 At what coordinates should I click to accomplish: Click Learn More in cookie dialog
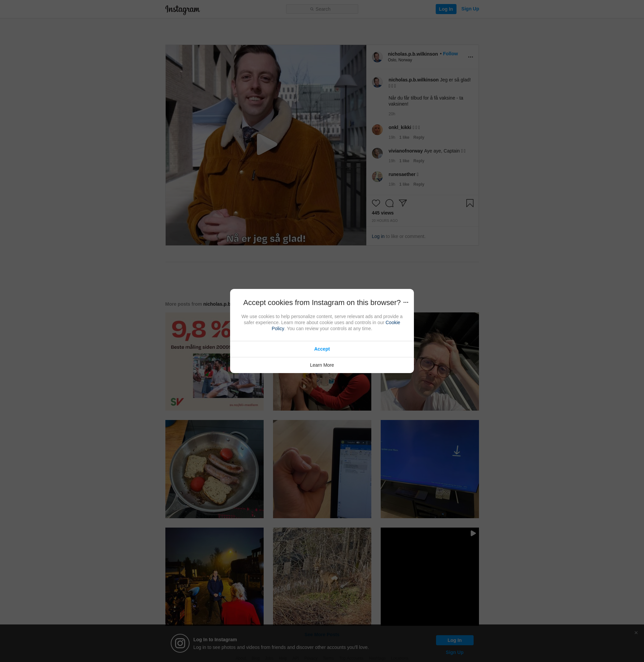(x=322, y=365)
